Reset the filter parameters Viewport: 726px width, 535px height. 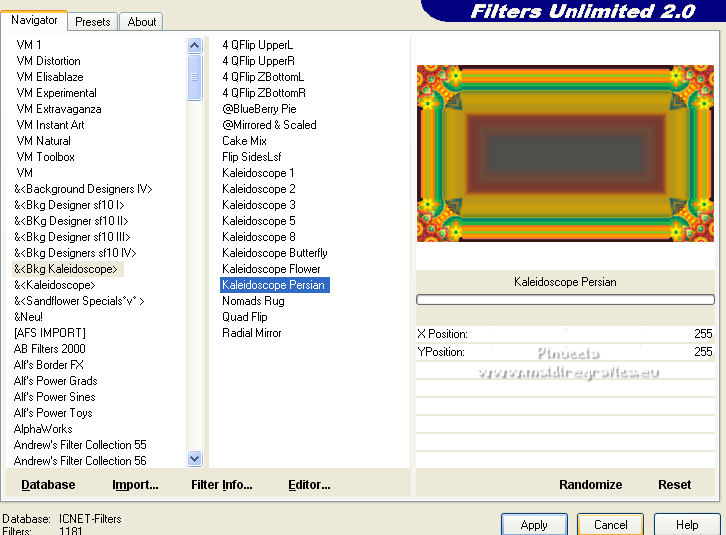[674, 485]
